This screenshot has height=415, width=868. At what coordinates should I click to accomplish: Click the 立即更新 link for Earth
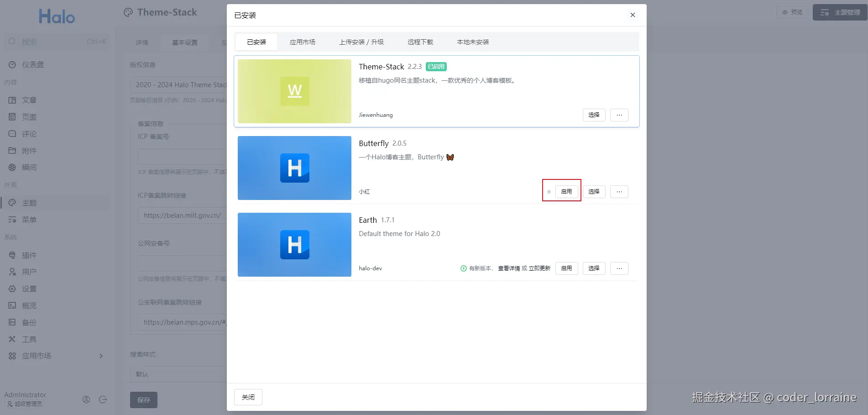(x=539, y=268)
